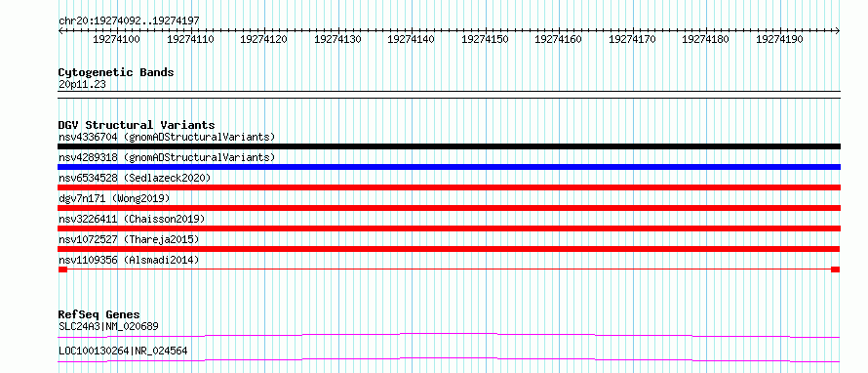Select the black nsv4336704 variant bar
The image size is (868, 373).
449,146
